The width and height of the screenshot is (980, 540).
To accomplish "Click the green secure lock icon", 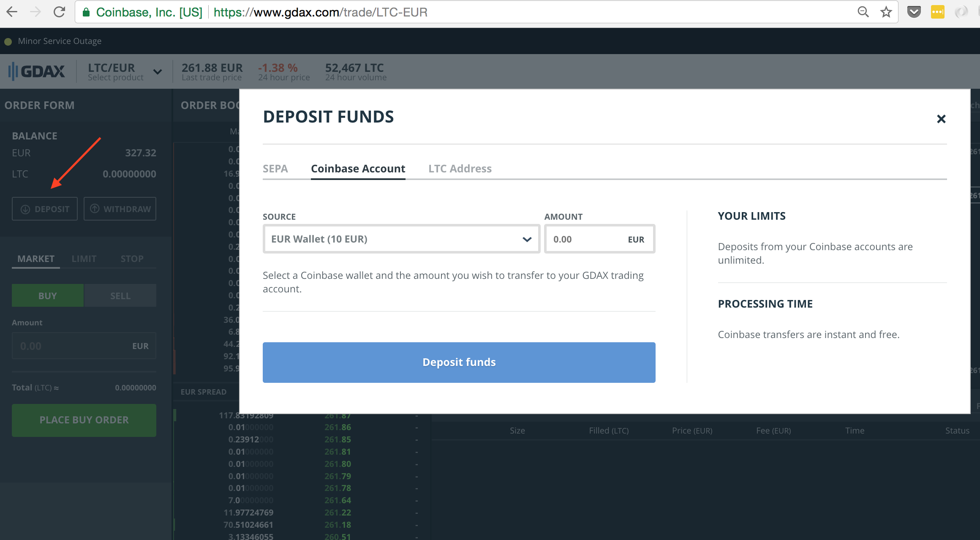I will point(86,12).
